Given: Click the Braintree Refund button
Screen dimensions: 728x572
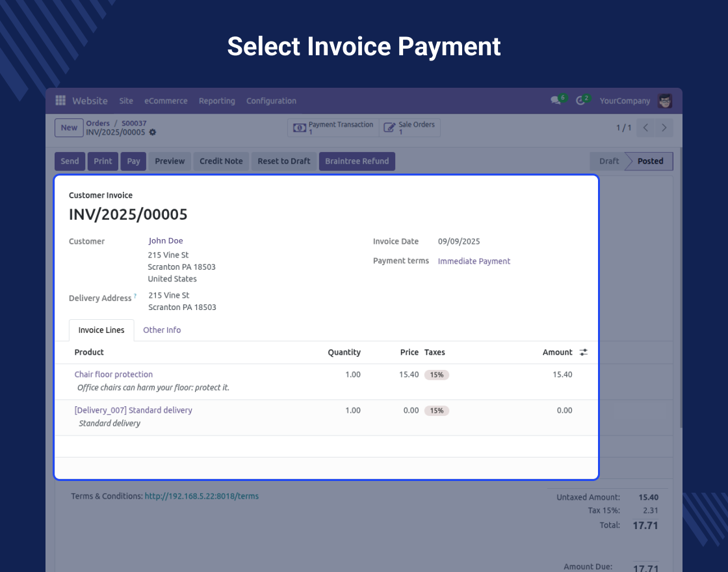Looking at the screenshot, I should click(x=357, y=161).
